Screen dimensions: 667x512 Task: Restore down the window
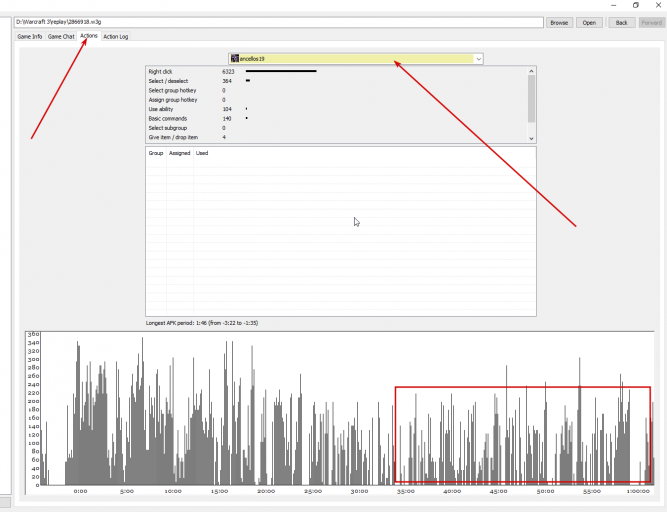tap(636, 5)
